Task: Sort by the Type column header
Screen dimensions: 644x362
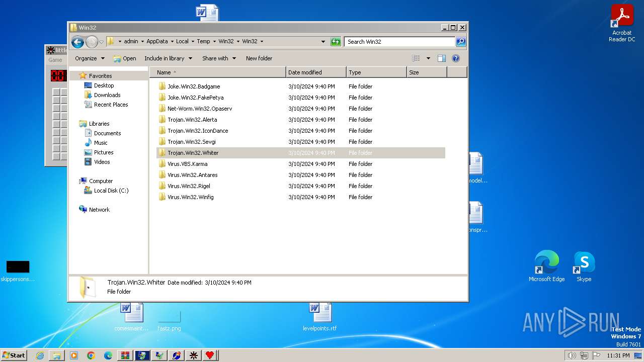Action: tap(376, 72)
